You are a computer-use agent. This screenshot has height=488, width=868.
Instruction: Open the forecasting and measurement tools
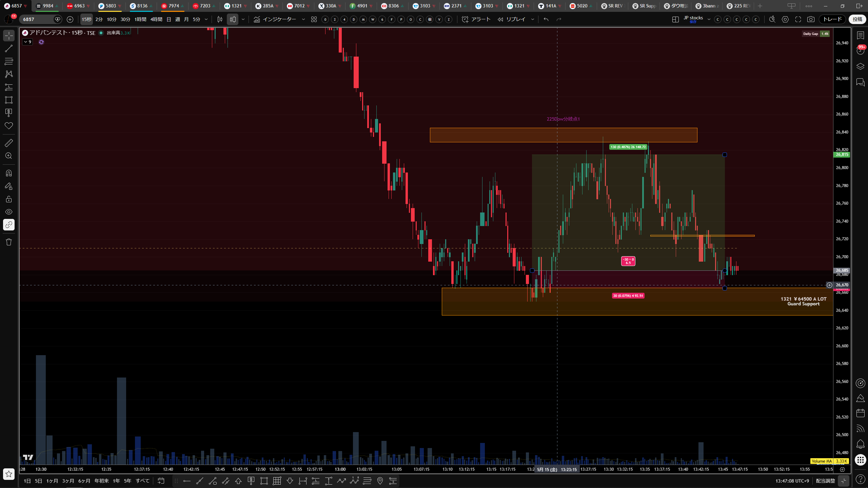click(x=9, y=87)
